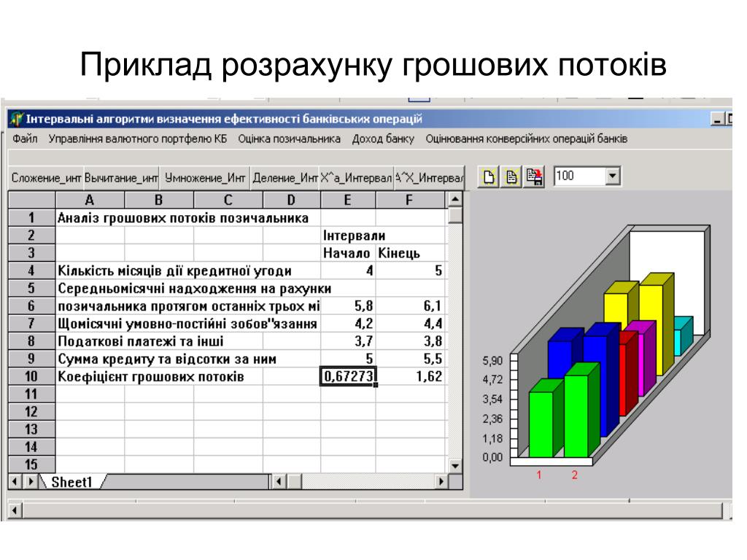Click the Начало header cell
This screenshot has width=747, height=560.
coord(348,253)
